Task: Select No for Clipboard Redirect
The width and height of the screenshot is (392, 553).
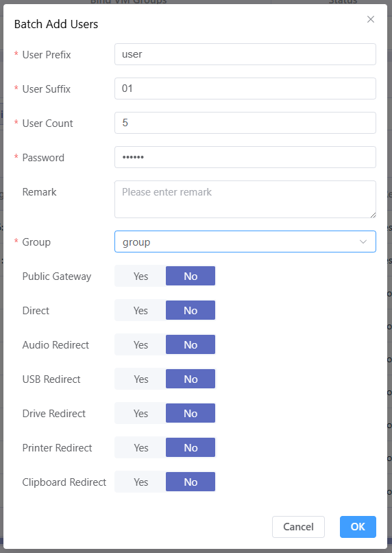Action: (191, 482)
